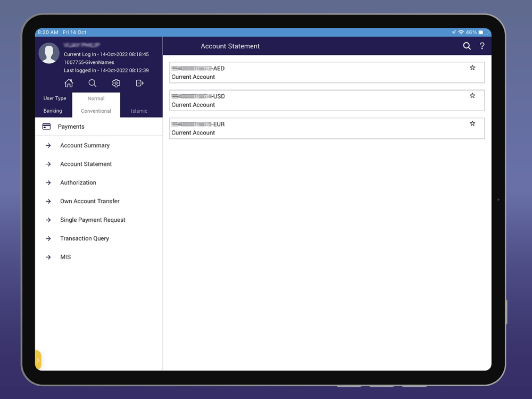Expand the yellow side drawer handle

coord(38,360)
